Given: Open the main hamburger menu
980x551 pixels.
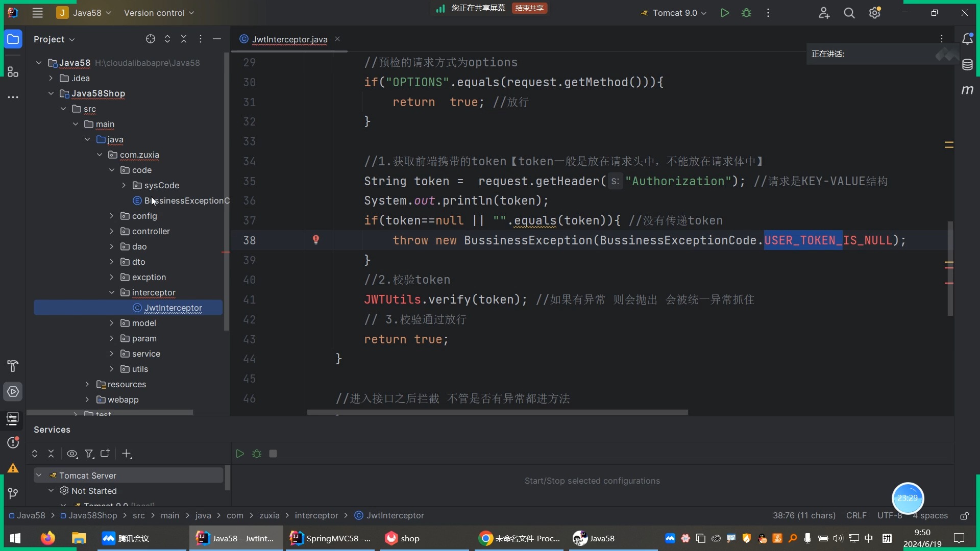Looking at the screenshot, I should point(37,13).
